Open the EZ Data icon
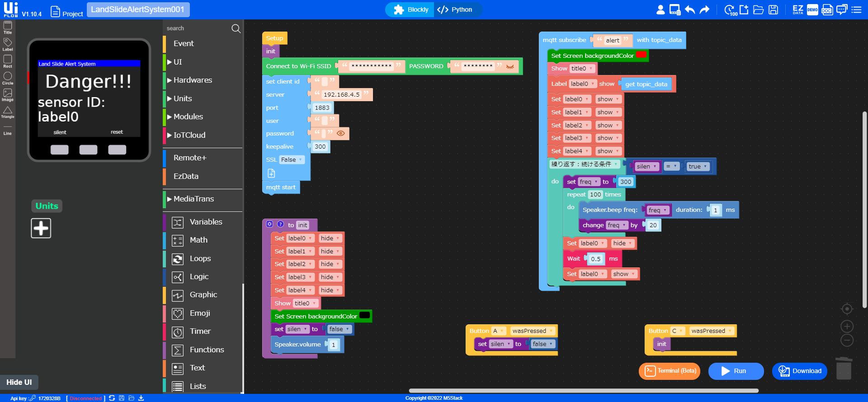The width and height of the screenshot is (868, 402). 798,9
